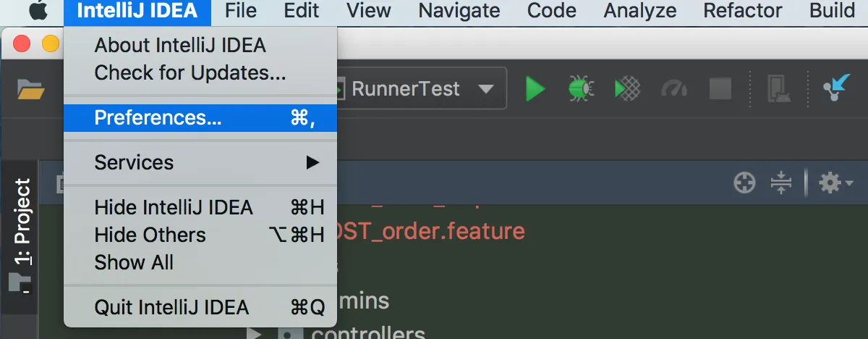The image size is (868, 339).
Task: Select Show All menu entry
Action: click(x=200, y=262)
